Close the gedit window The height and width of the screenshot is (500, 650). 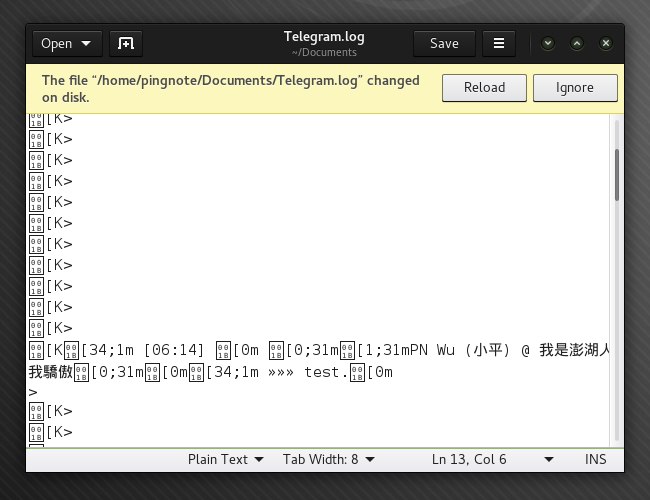[x=606, y=43]
